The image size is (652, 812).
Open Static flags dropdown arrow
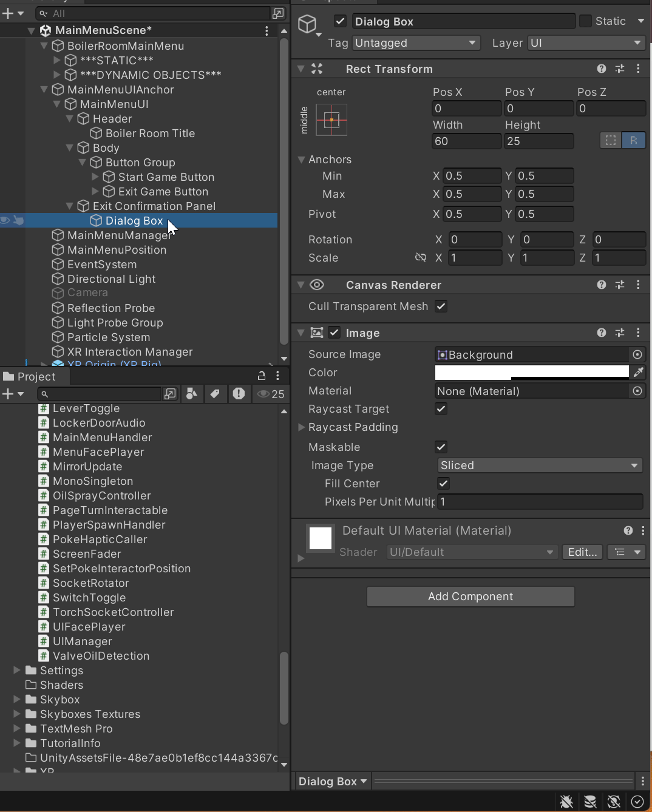[641, 21]
